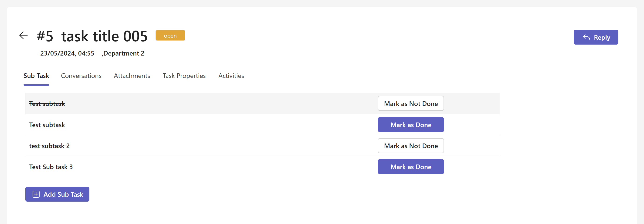644x224 pixels.
Task: Mark 'test subtask 2' as Not Done
Action: tap(410, 146)
